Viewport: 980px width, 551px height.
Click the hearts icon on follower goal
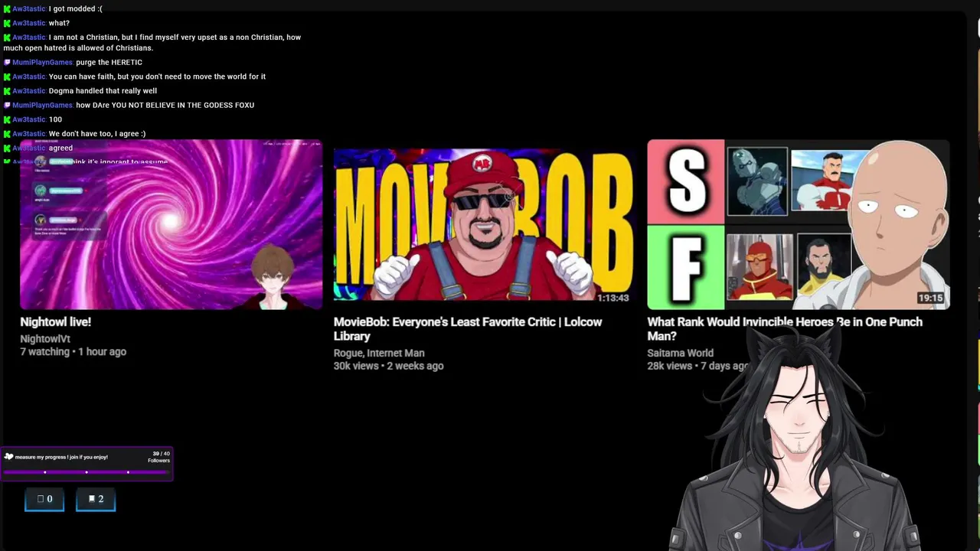(x=8, y=457)
